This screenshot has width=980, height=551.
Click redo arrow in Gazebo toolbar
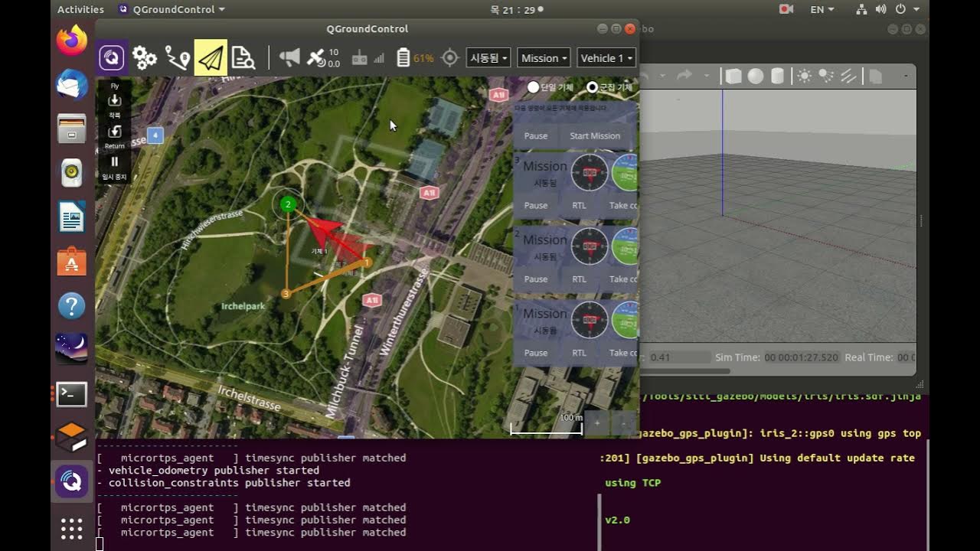pyautogui.click(x=684, y=75)
